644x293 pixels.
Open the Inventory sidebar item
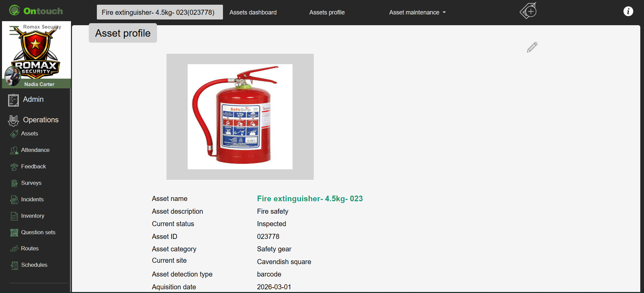tap(33, 216)
